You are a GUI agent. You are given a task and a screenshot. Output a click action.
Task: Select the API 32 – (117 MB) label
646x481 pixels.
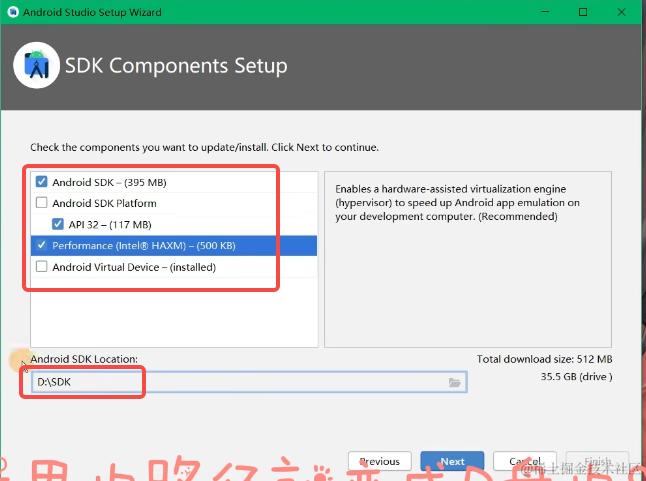[110, 224]
